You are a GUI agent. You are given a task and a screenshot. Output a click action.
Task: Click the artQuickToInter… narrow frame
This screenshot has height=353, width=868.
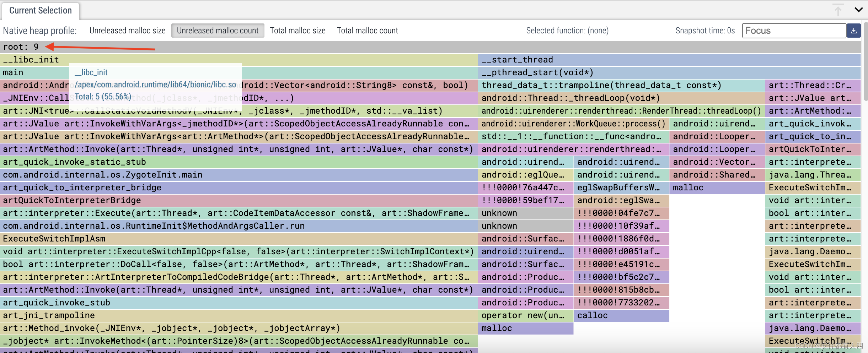pyautogui.click(x=813, y=149)
